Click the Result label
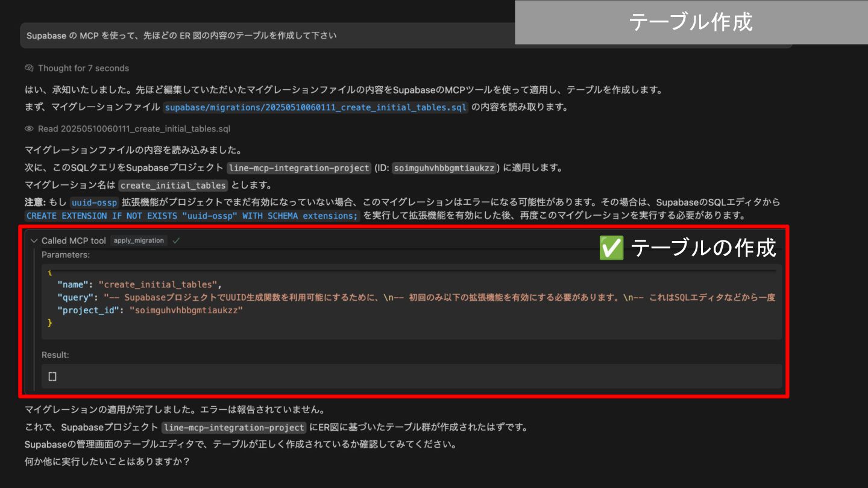 pyautogui.click(x=55, y=355)
